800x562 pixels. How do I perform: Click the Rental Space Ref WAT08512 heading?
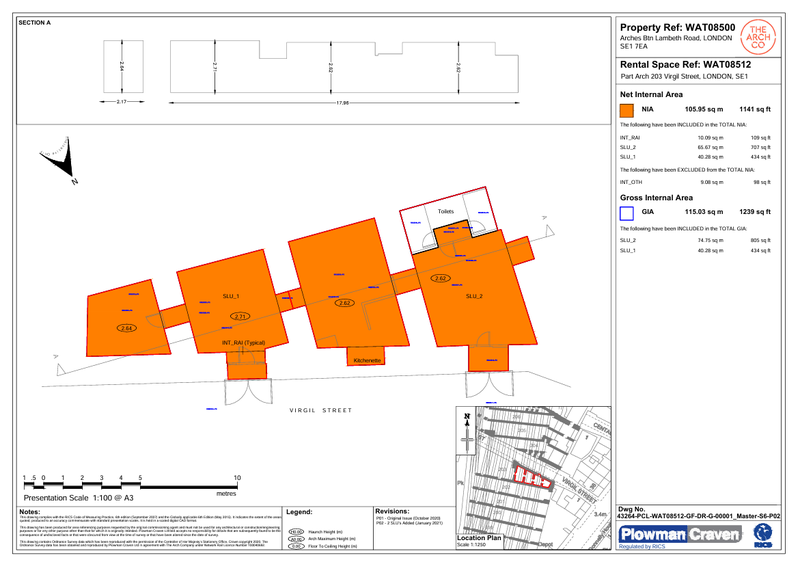685,65
